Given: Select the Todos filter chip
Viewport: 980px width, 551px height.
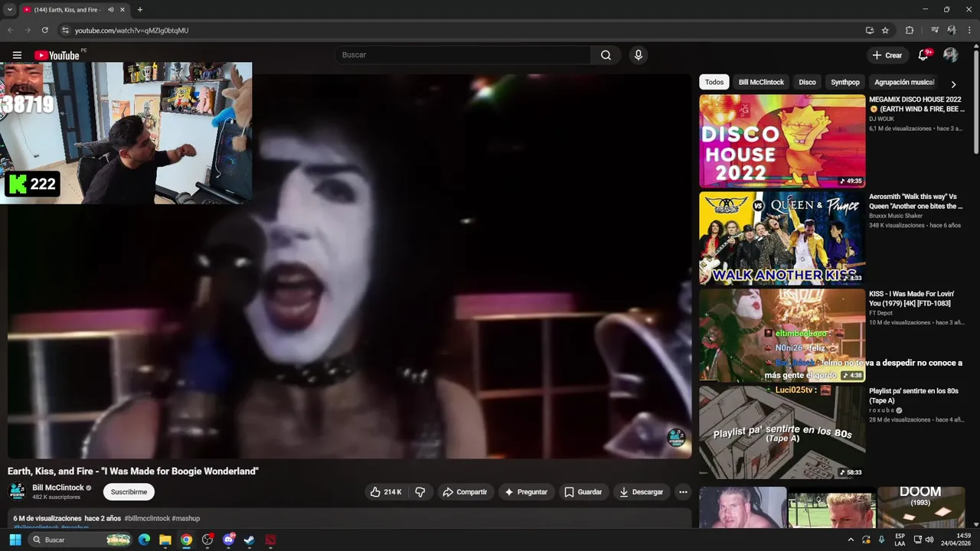Looking at the screenshot, I should [714, 82].
